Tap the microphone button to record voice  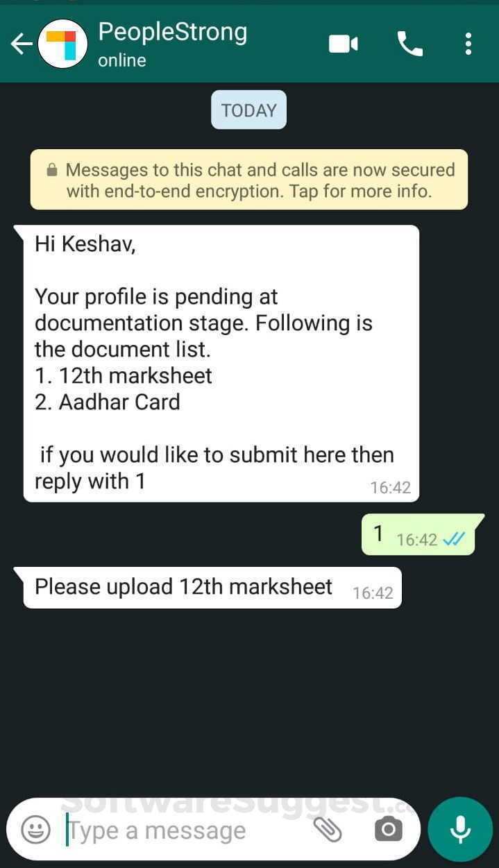pyautogui.click(x=459, y=828)
